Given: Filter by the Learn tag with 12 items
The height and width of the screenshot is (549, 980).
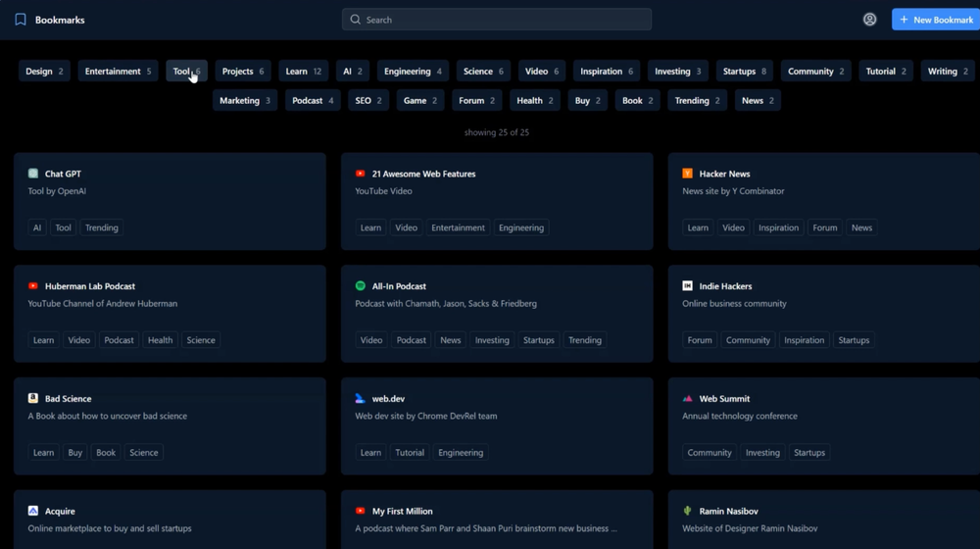Looking at the screenshot, I should [x=303, y=72].
